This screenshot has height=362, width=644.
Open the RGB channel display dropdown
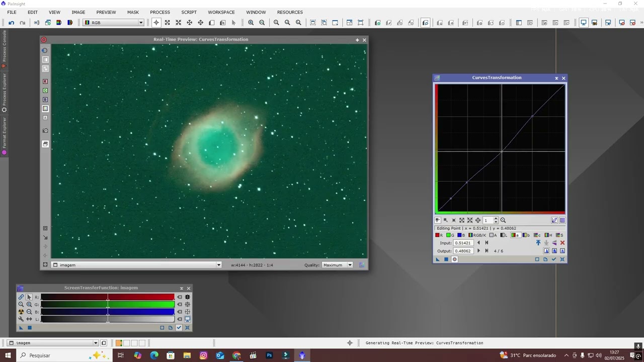coord(114,23)
